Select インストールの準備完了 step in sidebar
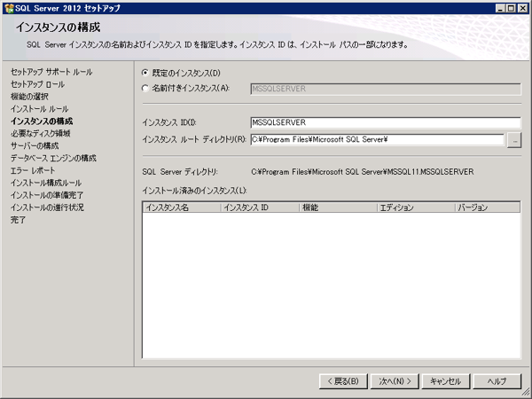The image size is (532, 399). 47,195
